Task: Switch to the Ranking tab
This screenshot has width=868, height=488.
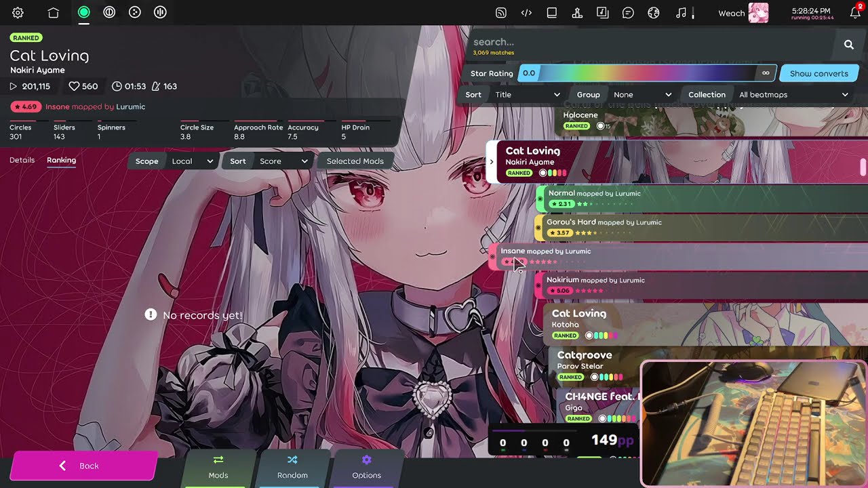Action: coord(61,160)
